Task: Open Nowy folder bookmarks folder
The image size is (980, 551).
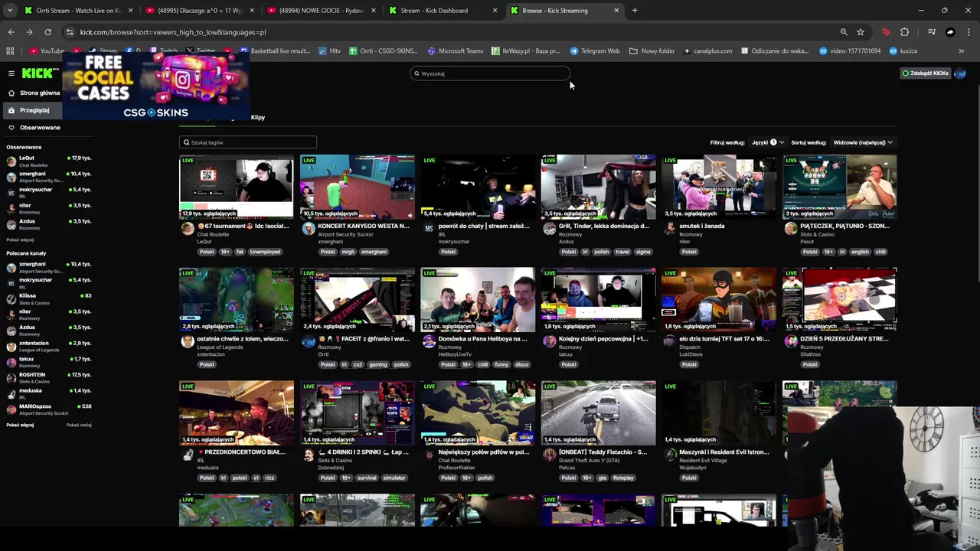Action: 652,51
